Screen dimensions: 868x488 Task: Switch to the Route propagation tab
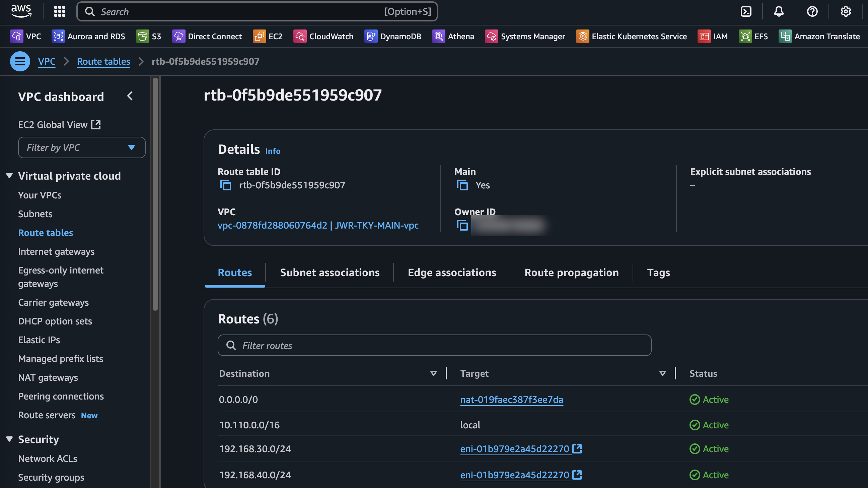coord(571,272)
